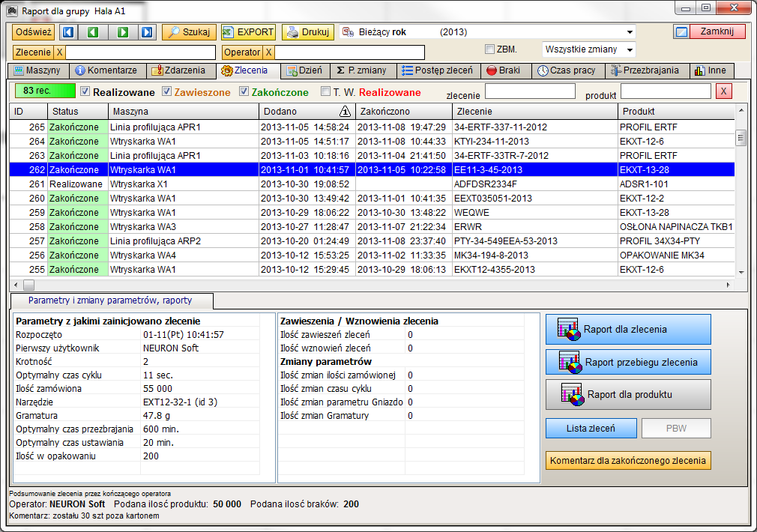Click the 83 rec. record counter
This screenshot has width=757, height=532.
45,91
